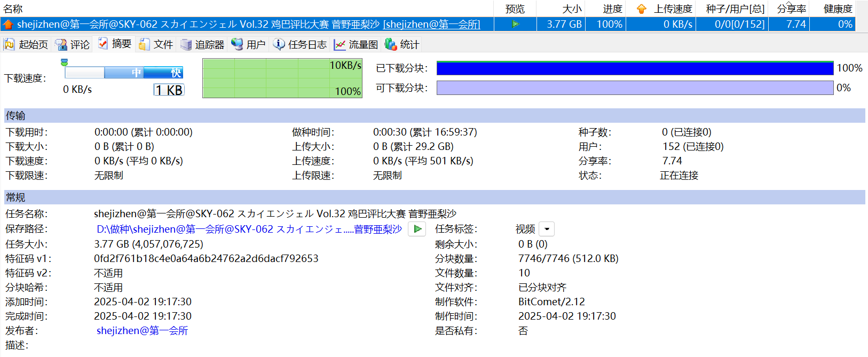Click the orange torrent icon in the task row
Image resolution: width=868 pixels, height=357 pixels.
(x=8, y=24)
